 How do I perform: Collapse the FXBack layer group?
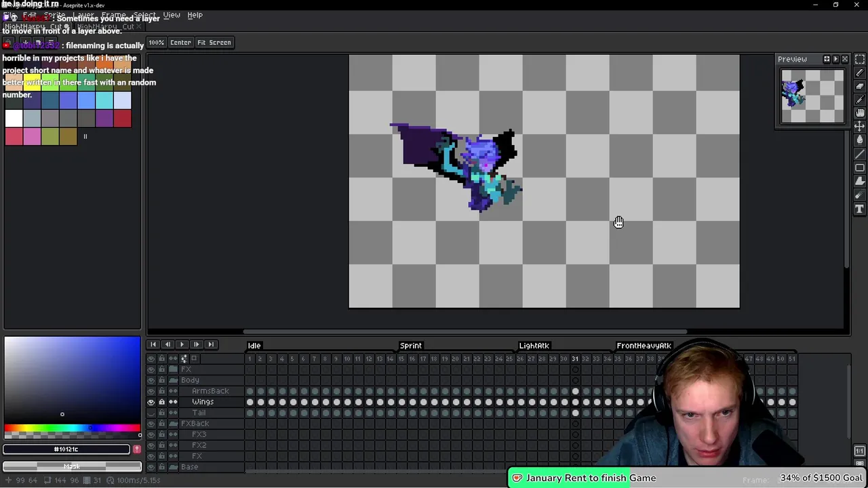pos(173,424)
